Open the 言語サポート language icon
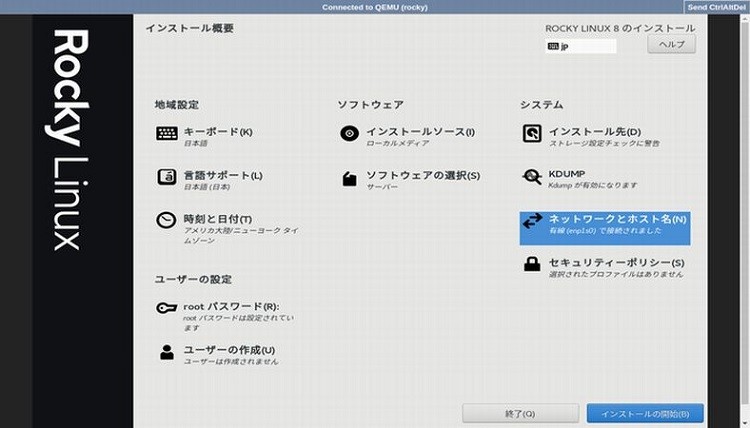 166,177
